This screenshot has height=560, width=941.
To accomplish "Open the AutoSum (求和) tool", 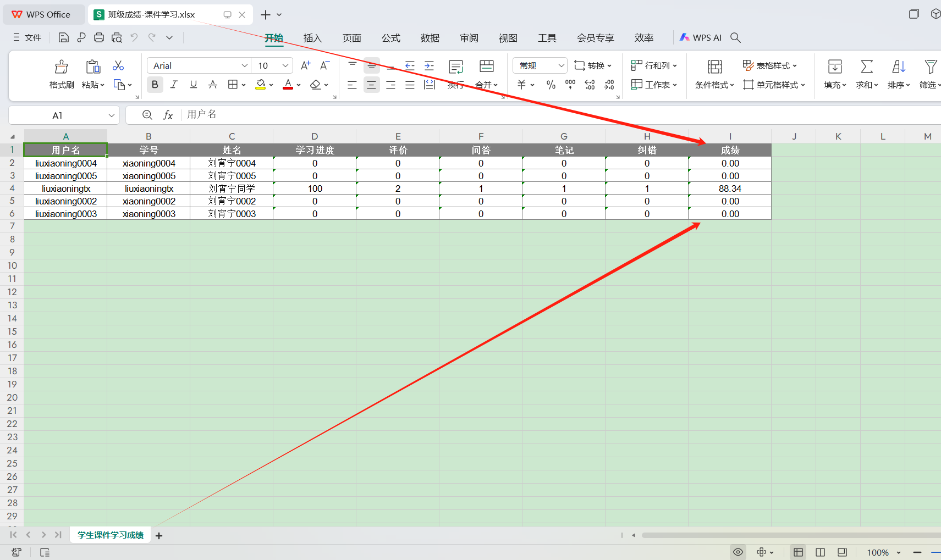I will coord(866,67).
